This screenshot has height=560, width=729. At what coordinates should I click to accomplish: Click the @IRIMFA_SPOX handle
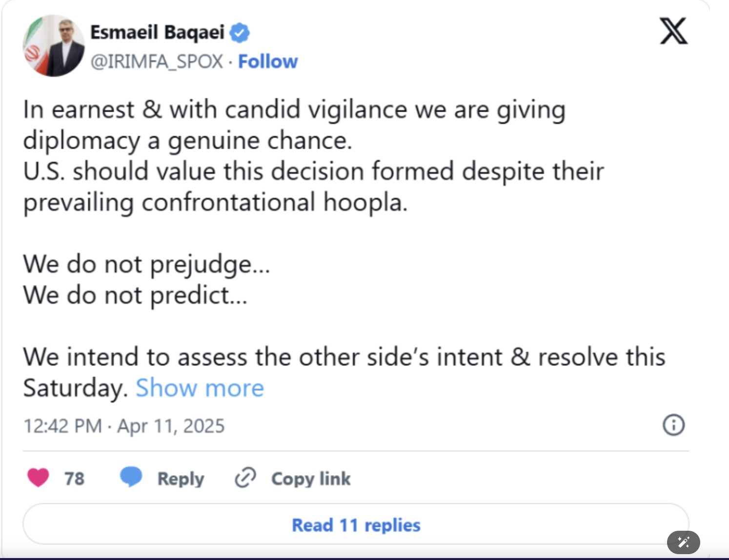pos(157,62)
